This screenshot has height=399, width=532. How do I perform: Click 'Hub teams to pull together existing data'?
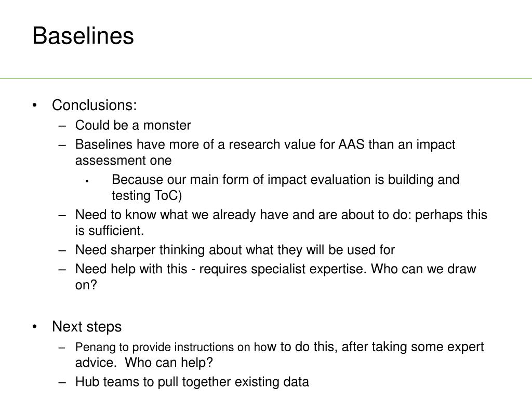click(192, 382)
